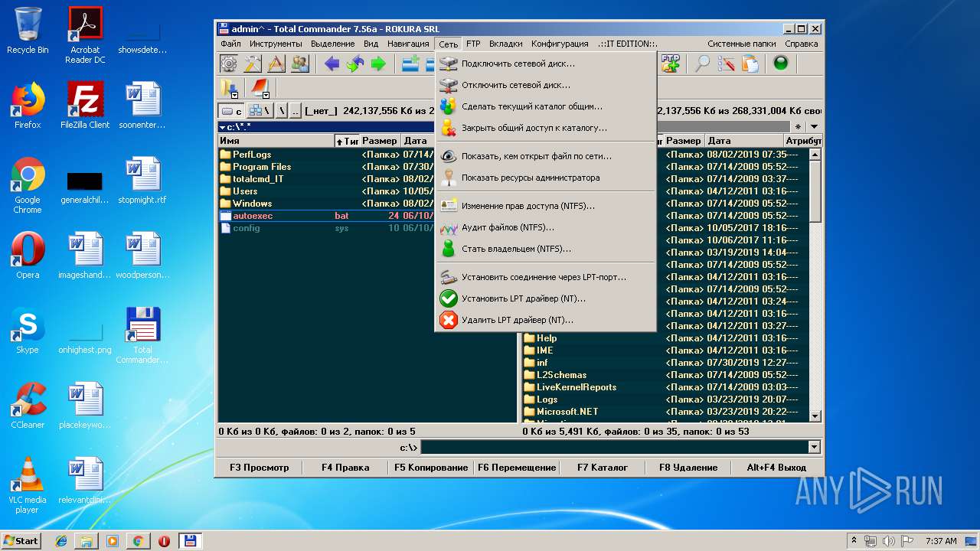The width and height of the screenshot is (980, 551).
Task: Open the Файл menu
Action: (x=230, y=44)
